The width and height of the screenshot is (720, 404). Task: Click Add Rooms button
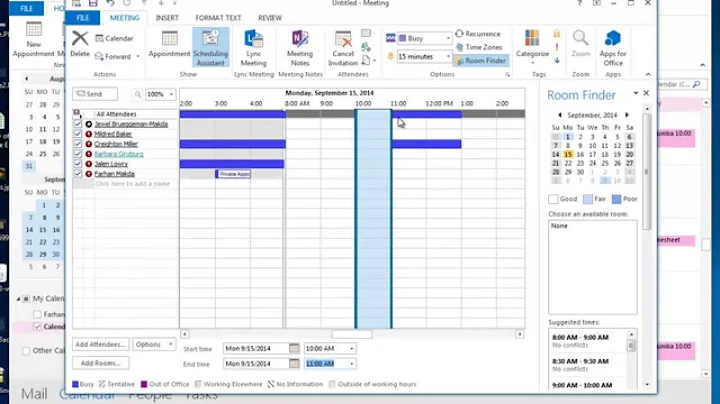coord(100,363)
